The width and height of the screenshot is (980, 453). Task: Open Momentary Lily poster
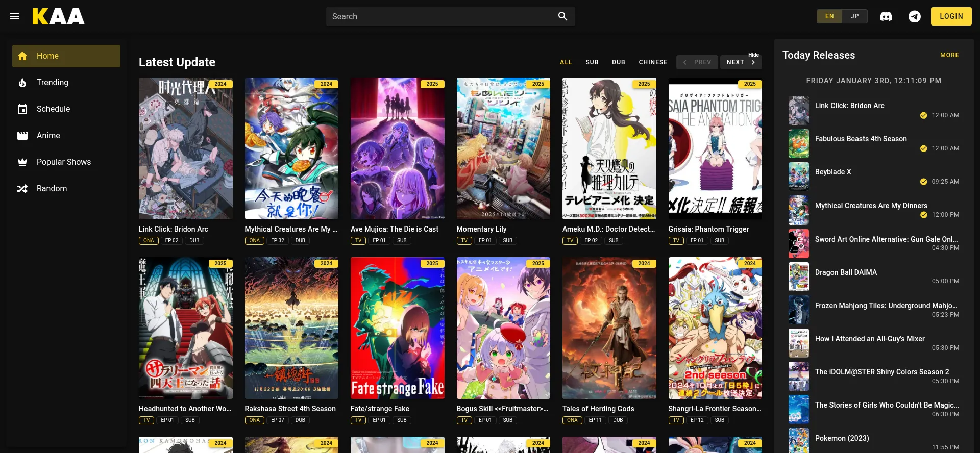(503, 148)
